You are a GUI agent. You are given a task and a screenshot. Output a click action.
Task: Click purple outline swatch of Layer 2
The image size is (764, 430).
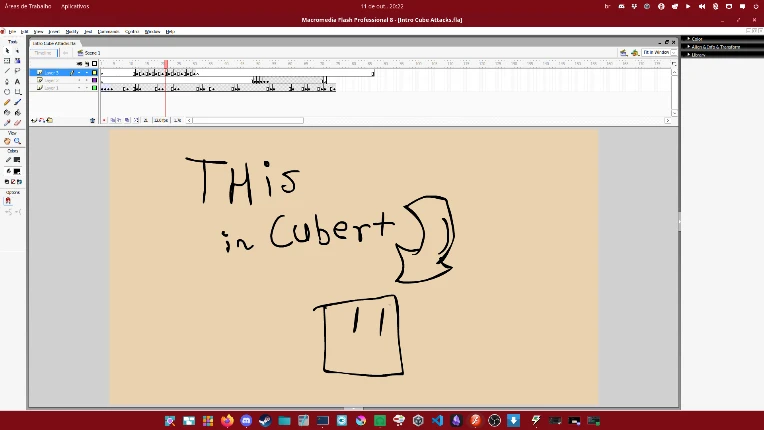pyautogui.click(x=95, y=80)
